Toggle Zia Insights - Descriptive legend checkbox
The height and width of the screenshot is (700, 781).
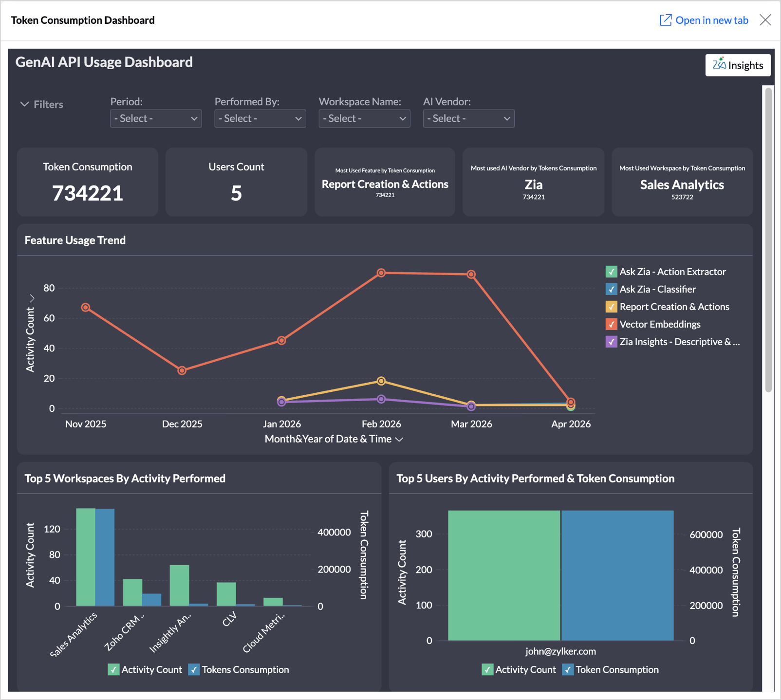coord(611,342)
